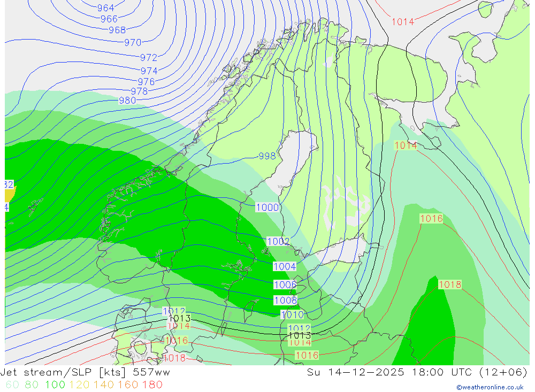Click the 966 isobar label

(x=109, y=19)
